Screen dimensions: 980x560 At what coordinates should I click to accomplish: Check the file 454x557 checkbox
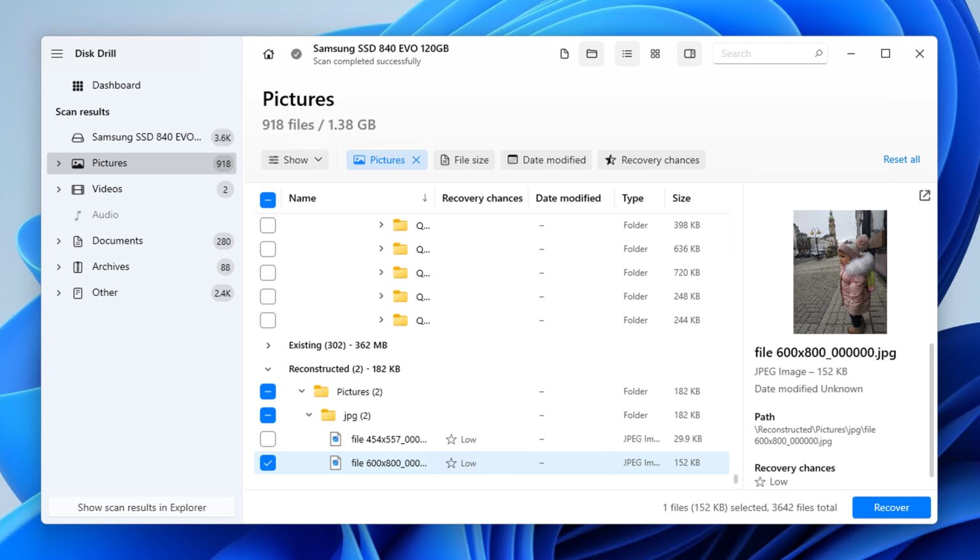pos(268,439)
